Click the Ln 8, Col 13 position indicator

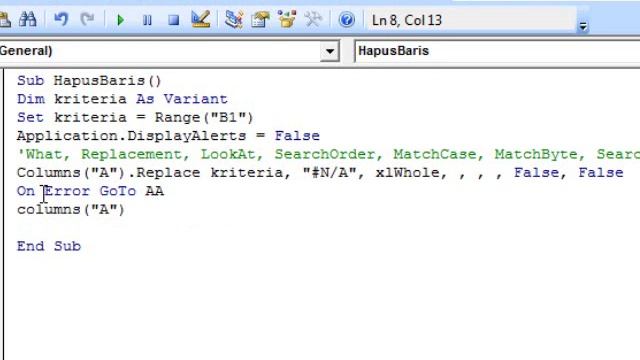click(407, 20)
